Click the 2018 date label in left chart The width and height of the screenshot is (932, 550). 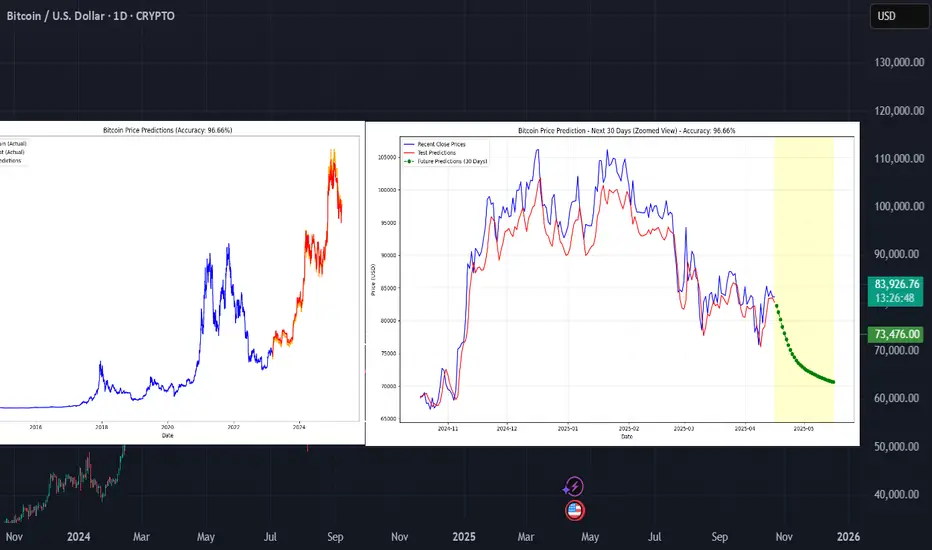click(102, 427)
